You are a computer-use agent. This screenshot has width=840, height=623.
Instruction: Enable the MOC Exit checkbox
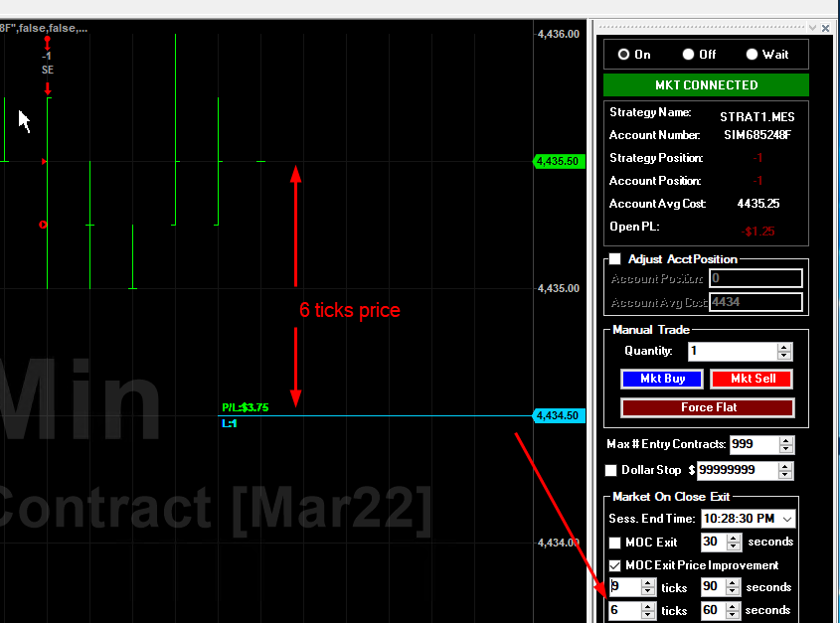tap(614, 543)
